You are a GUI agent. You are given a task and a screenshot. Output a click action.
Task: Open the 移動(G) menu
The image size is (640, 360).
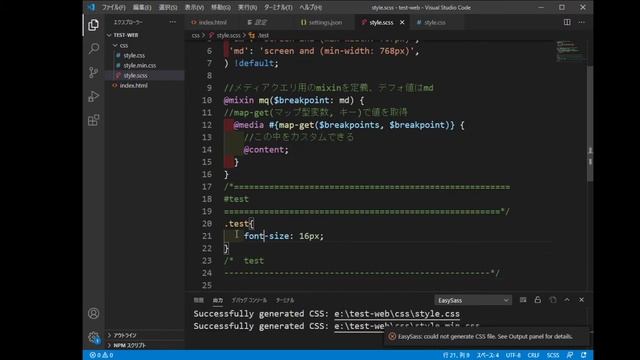point(220,7)
